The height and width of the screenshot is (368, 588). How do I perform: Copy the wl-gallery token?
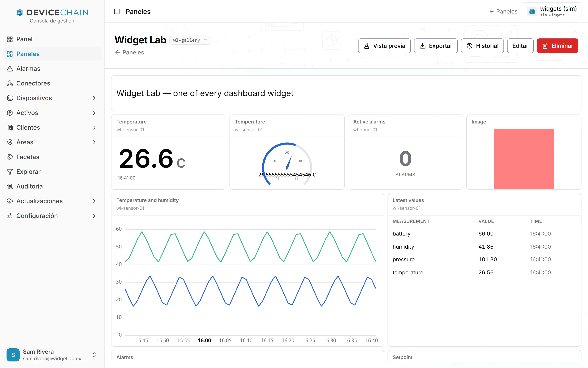pos(205,40)
